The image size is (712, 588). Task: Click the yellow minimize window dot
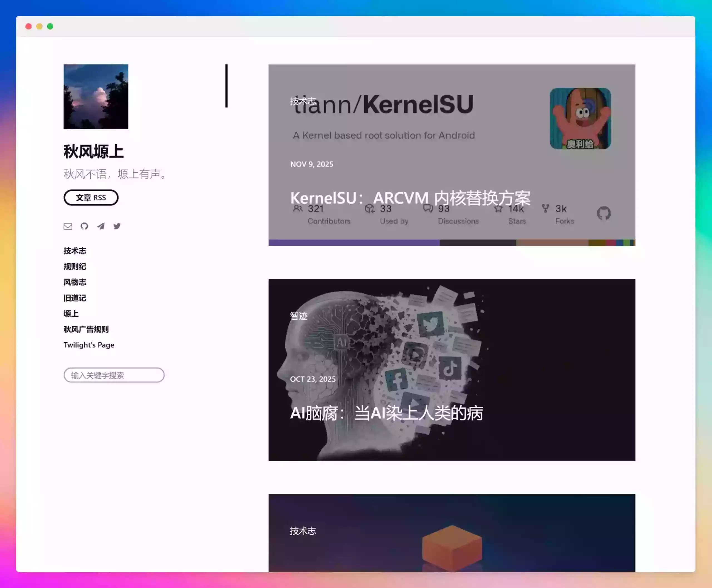[39, 26]
